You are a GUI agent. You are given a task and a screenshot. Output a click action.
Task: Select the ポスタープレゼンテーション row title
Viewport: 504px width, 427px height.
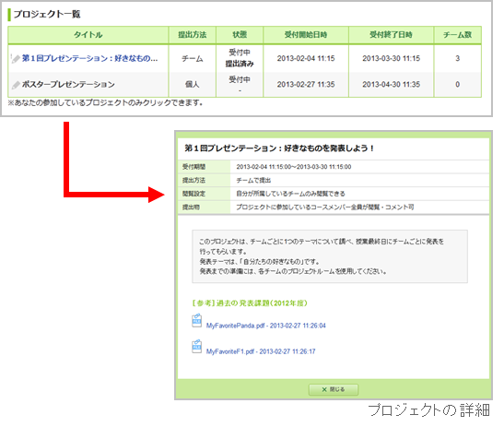(x=68, y=84)
